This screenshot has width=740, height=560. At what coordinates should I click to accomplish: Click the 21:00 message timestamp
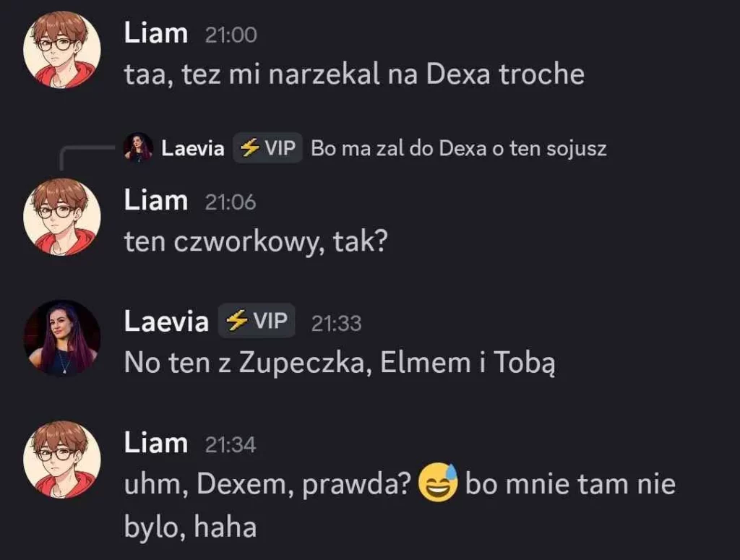coord(231,35)
